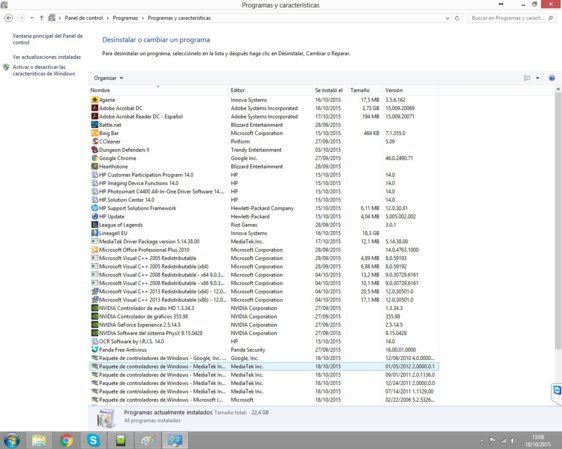This screenshot has height=449, width=562.
Task: Open recent locations dropdown arrow
Action: point(32,18)
